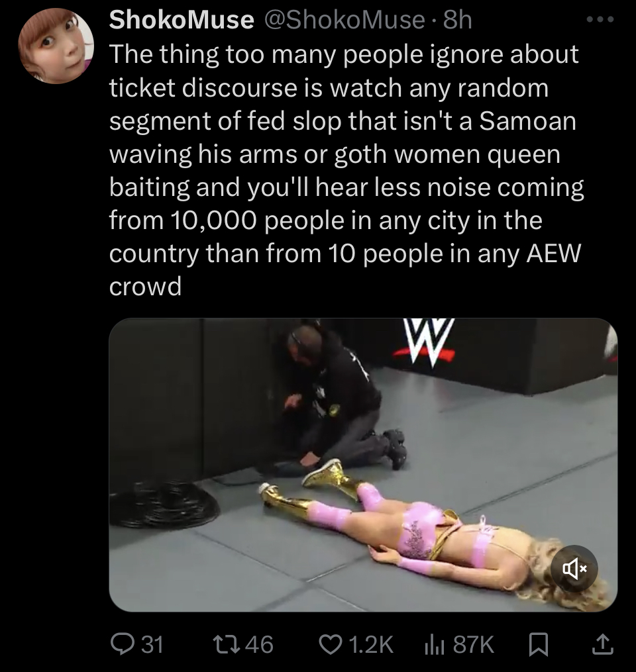The image size is (636, 672).
Task: View analytics via the bar chart icon
Action: click(434, 645)
